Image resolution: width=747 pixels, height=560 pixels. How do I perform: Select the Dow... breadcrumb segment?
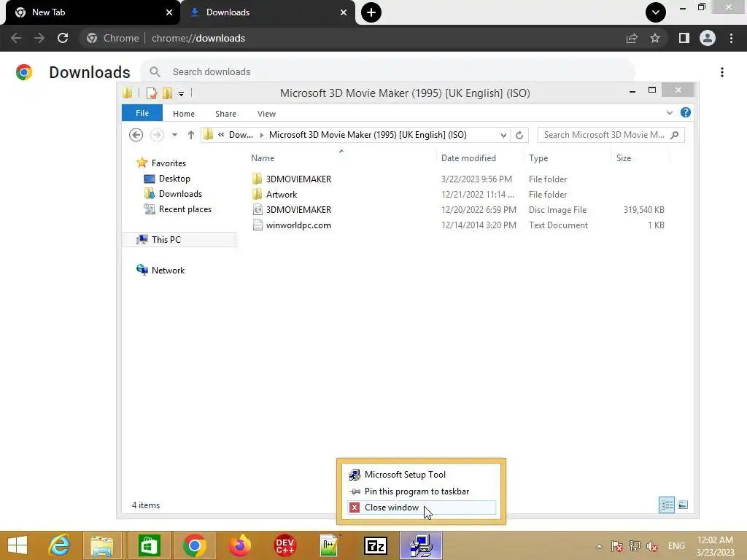pos(241,135)
